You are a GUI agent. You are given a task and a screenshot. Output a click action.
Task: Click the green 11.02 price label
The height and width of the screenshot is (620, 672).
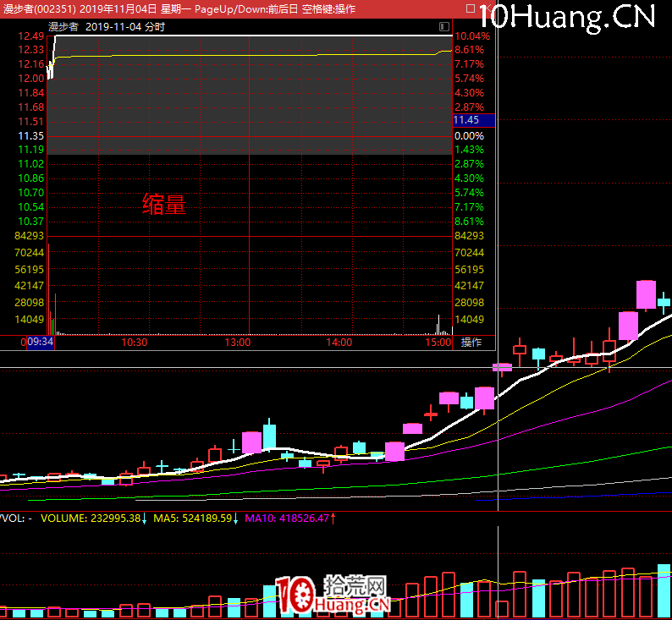point(30,164)
